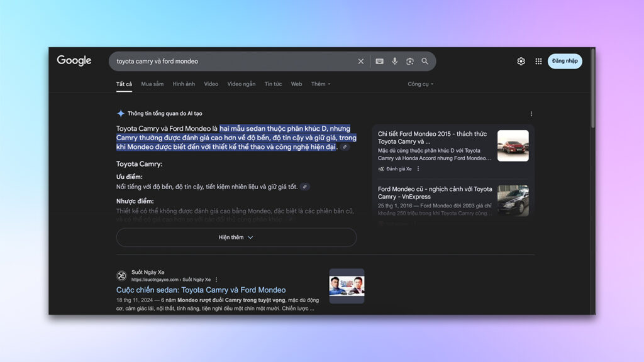
Task: Open search by image camera icon
Action: click(410, 61)
